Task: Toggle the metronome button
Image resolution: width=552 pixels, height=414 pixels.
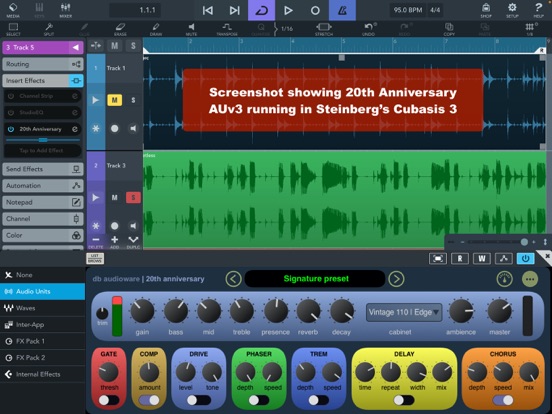Action: (x=342, y=10)
